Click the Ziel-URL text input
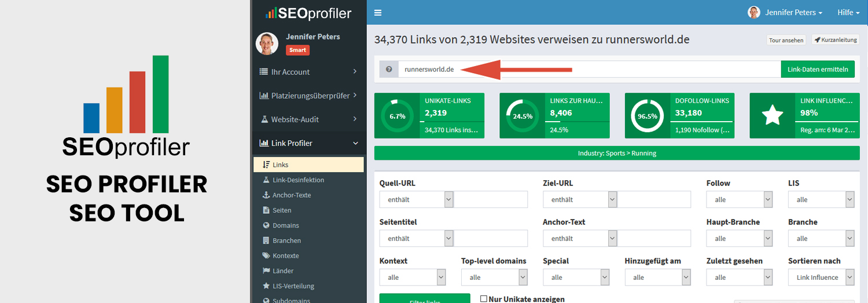868x303 pixels. click(654, 199)
